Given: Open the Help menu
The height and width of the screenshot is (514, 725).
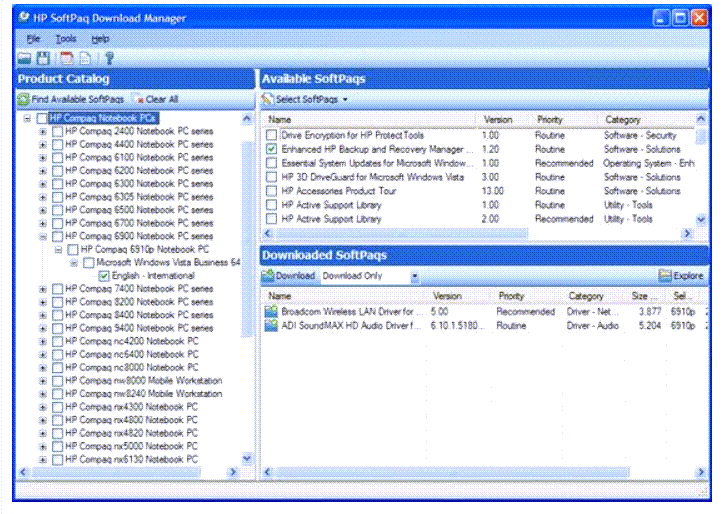Looking at the screenshot, I should point(100,39).
